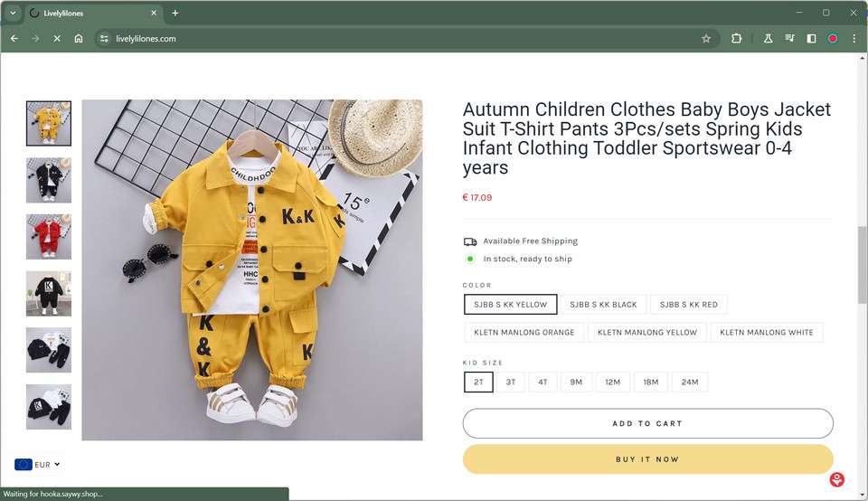Switch to the Livelylilones tab
This screenshot has width=868, height=501.
(90, 13)
